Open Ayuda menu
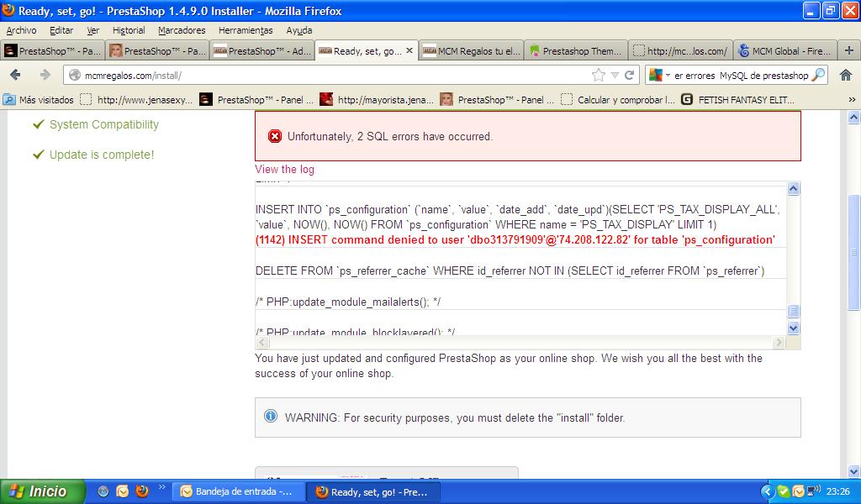This screenshot has height=504, width=861. click(x=298, y=30)
